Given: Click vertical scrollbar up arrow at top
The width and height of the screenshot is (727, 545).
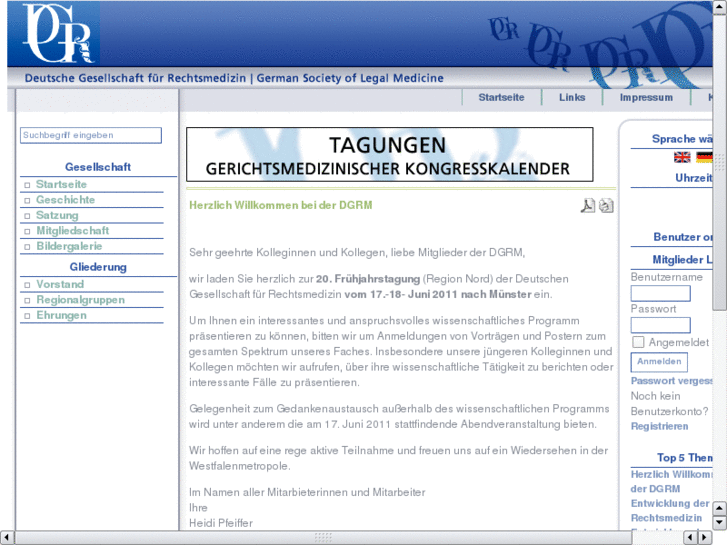Looking at the screenshot, I should 720,7.
